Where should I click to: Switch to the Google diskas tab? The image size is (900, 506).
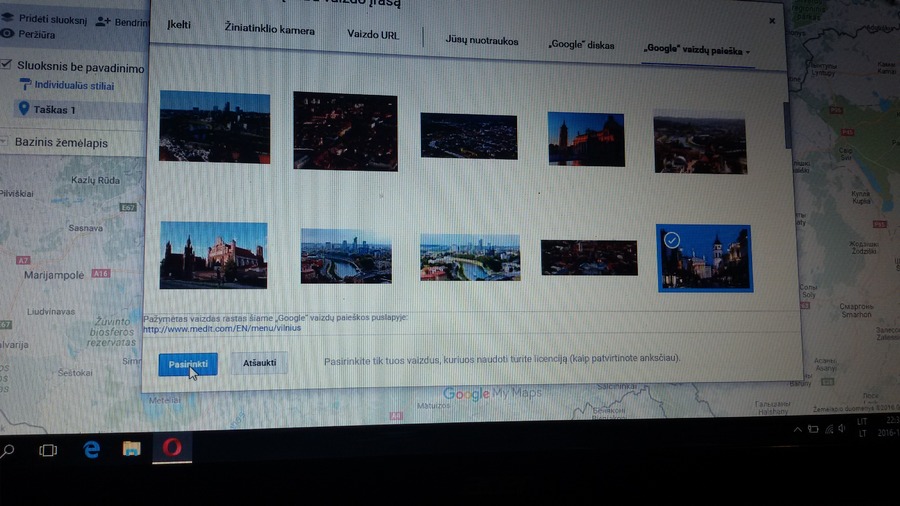pos(581,45)
